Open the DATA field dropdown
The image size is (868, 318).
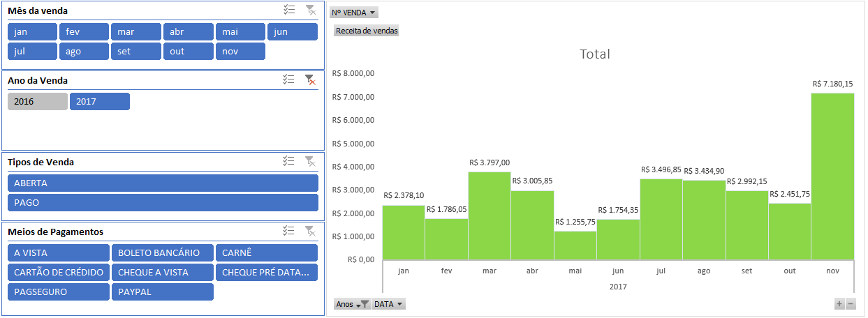click(389, 304)
